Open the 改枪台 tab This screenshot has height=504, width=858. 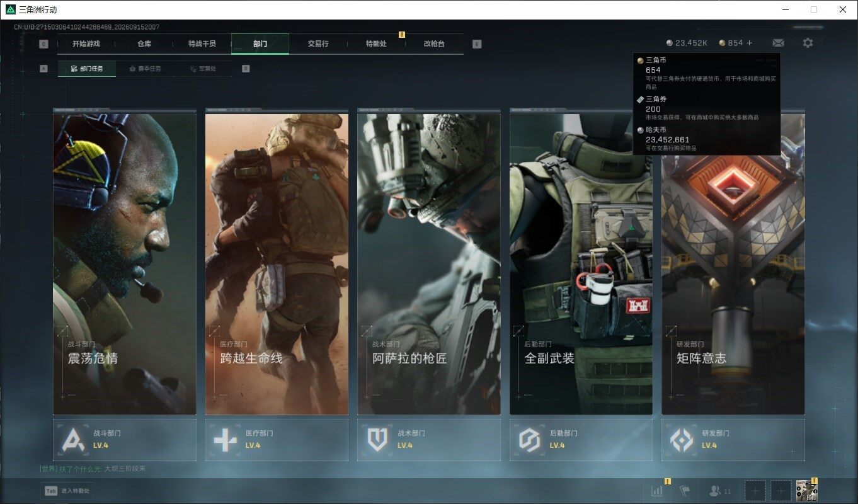434,44
